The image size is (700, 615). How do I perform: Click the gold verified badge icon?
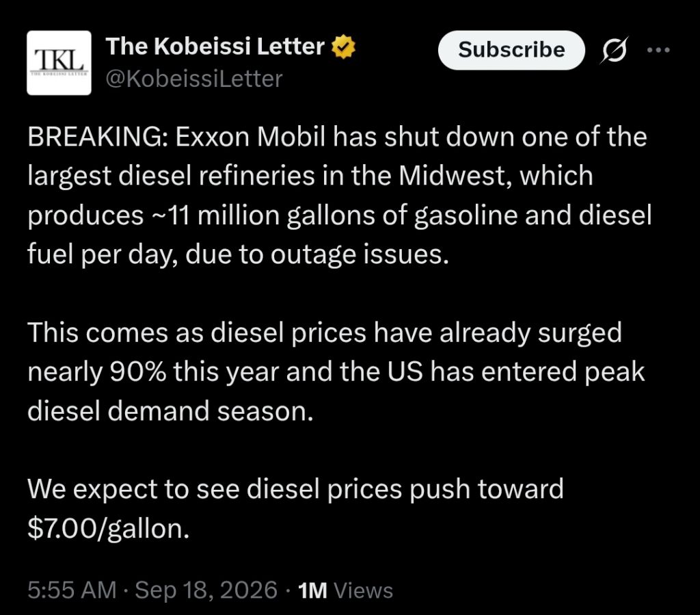click(343, 47)
